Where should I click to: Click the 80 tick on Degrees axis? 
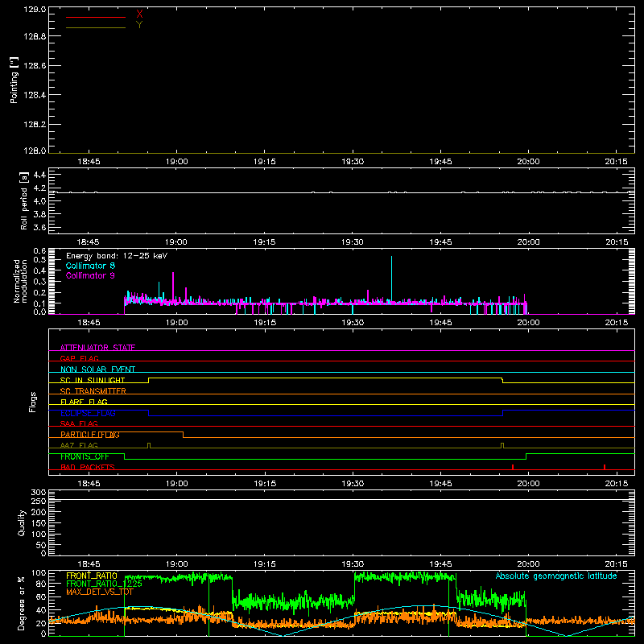tap(41, 584)
